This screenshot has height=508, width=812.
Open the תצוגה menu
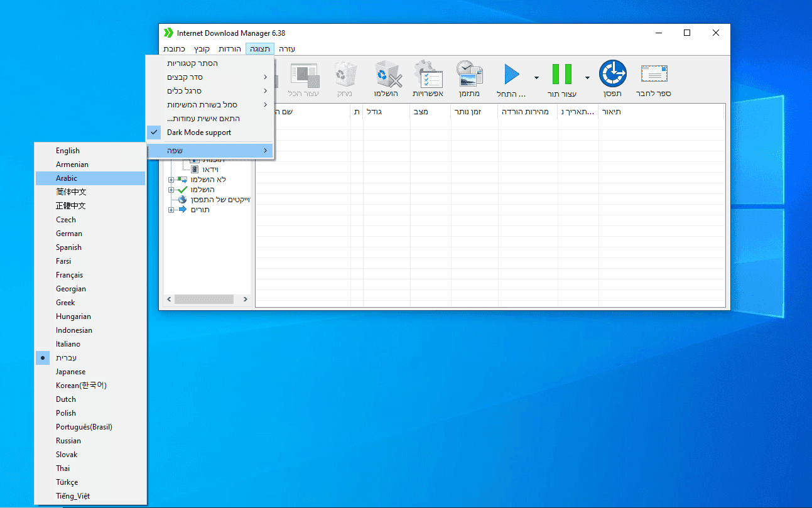coord(260,49)
